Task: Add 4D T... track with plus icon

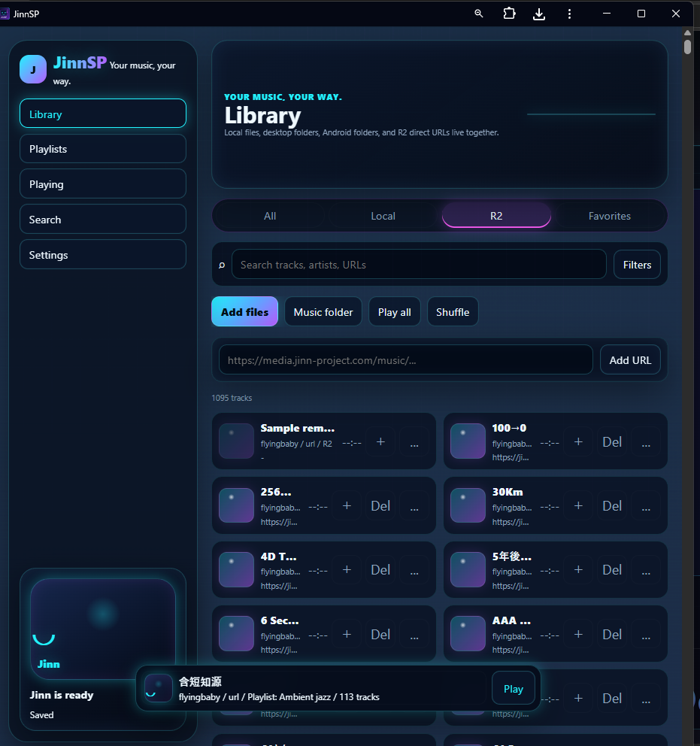Action: coord(347,569)
